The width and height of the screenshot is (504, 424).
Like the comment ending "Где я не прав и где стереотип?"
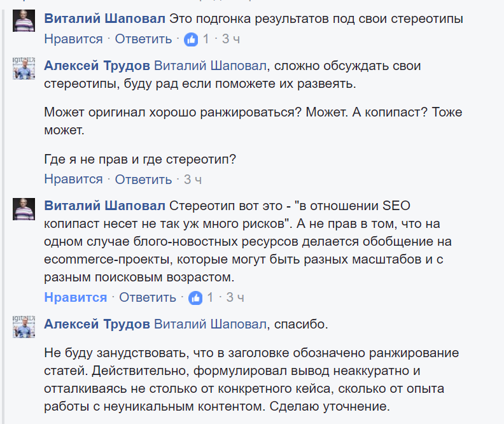tap(73, 180)
